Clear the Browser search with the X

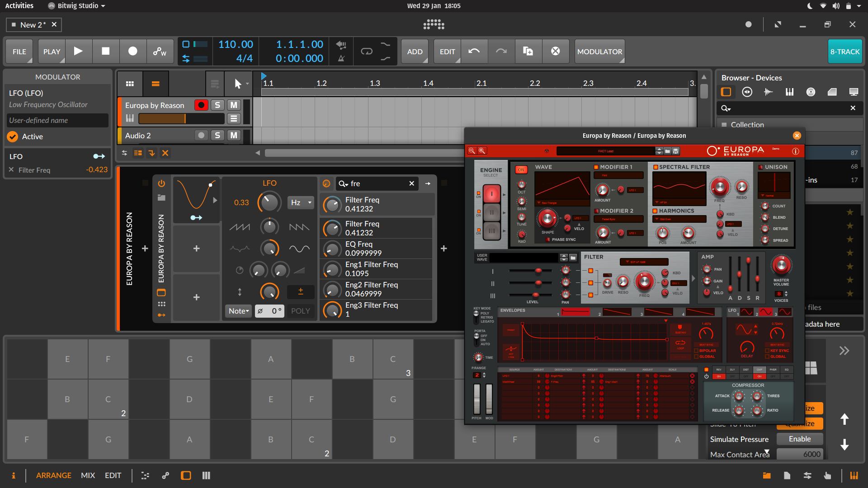click(x=853, y=108)
